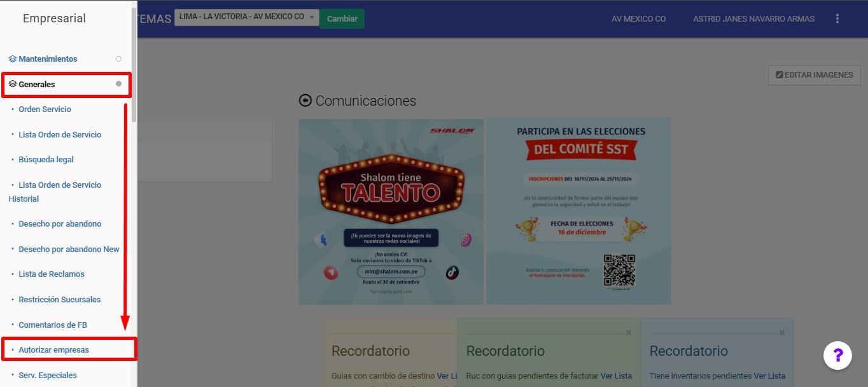
Task: Click the sidebar vertical scrollbar
Action: (x=134, y=64)
